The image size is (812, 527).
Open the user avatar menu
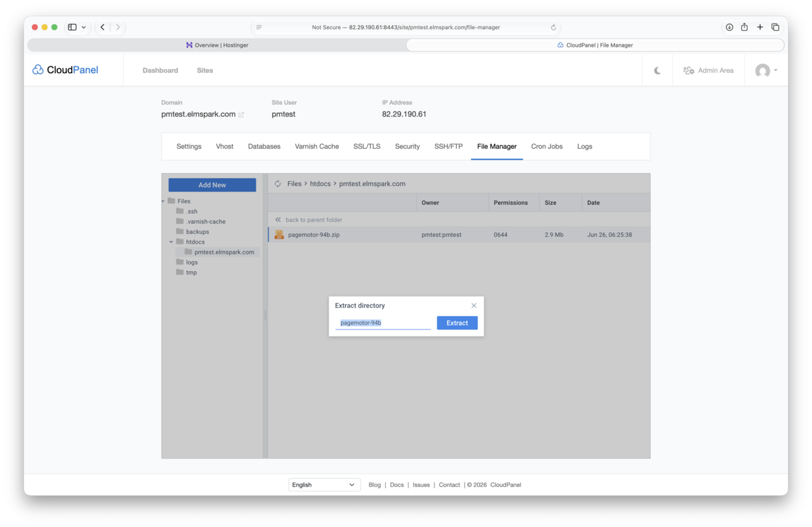(x=766, y=70)
